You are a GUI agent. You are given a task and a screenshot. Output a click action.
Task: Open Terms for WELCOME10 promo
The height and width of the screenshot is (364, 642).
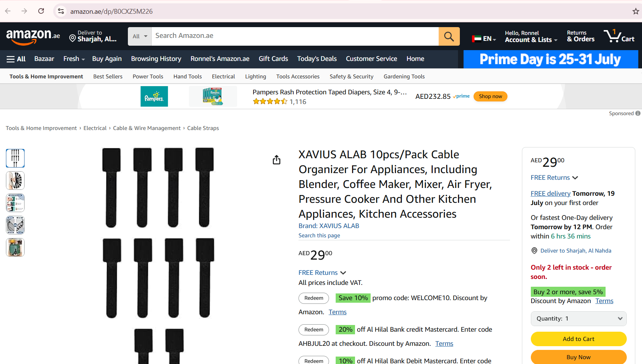point(338,312)
